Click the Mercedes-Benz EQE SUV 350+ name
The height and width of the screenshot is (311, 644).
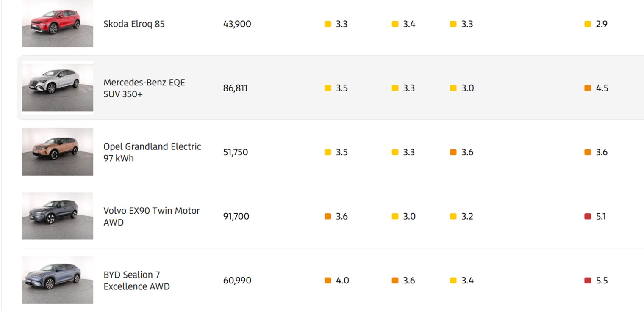144,88
